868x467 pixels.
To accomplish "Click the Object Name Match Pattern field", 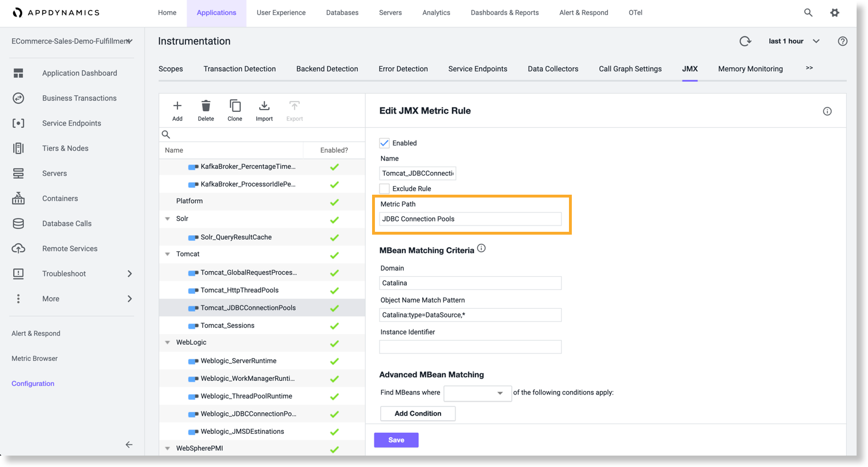I will coord(470,315).
